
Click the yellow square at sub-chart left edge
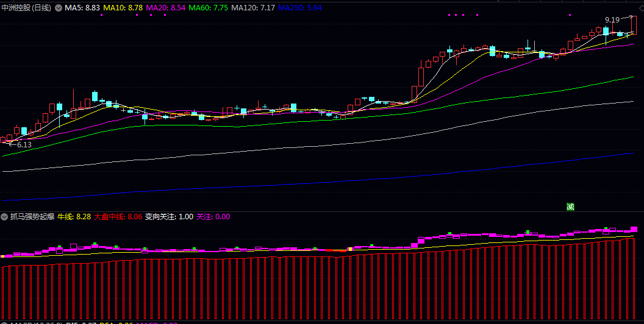[x=2, y=256]
